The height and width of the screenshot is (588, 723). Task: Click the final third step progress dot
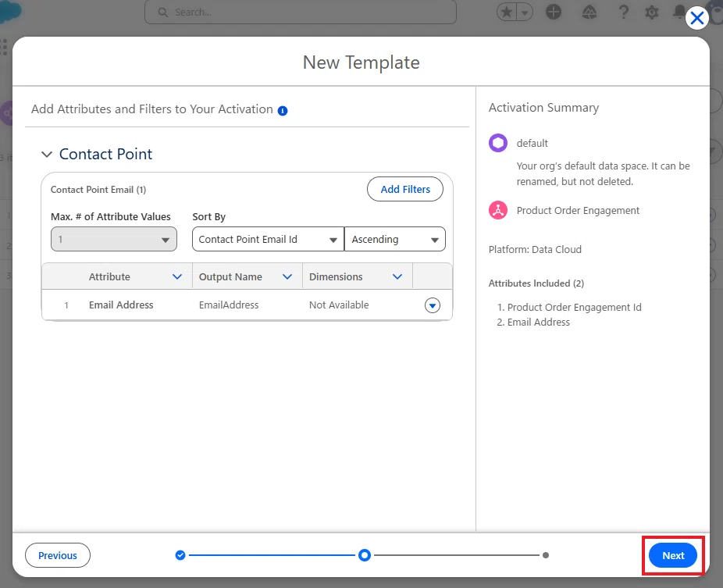[546, 555]
